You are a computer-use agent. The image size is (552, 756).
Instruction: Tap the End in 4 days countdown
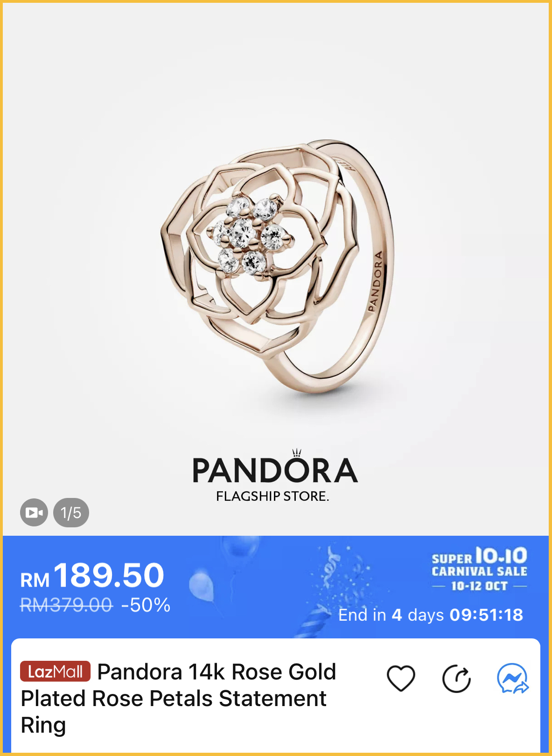[x=430, y=615]
